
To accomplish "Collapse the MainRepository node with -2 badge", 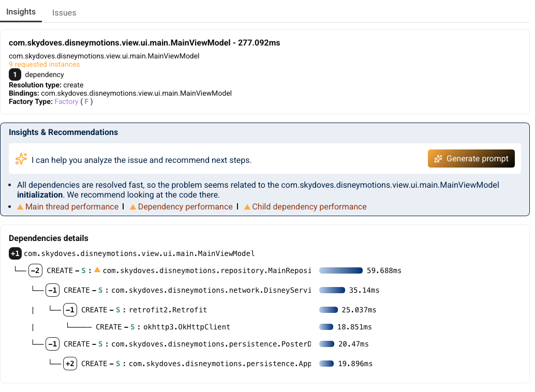I will tap(35, 270).
